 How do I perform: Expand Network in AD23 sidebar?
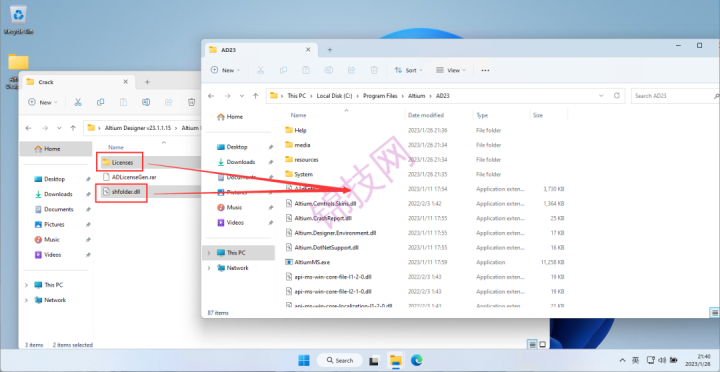(x=209, y=268)
